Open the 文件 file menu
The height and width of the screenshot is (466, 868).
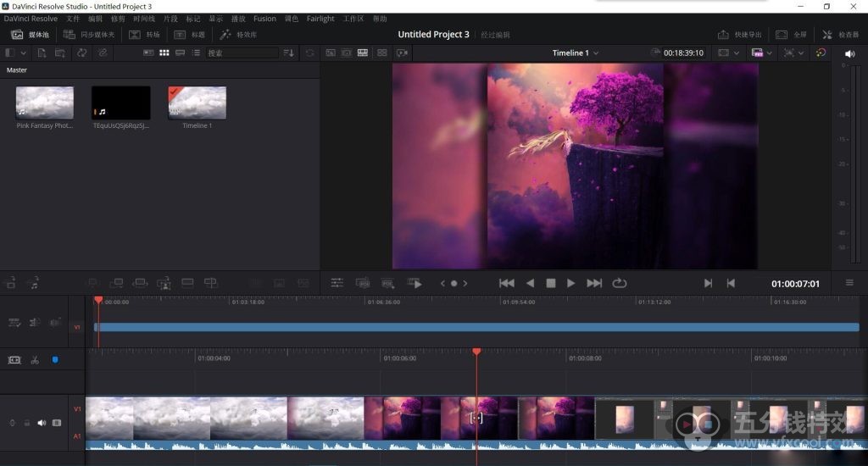[x=73, y=19]
